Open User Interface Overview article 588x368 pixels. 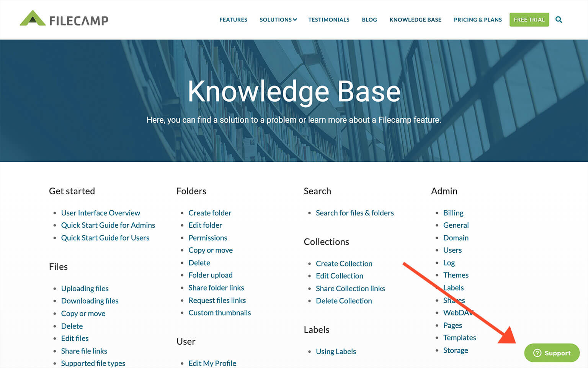click(x=100, y=213)
